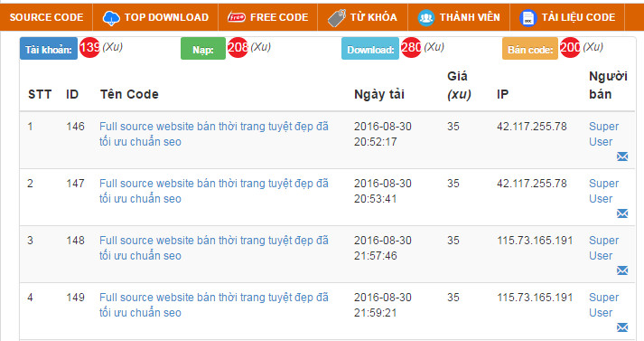The image size is (644, 341).
Task: Click the red 200 sold-code badge
Action: (570, 47)
